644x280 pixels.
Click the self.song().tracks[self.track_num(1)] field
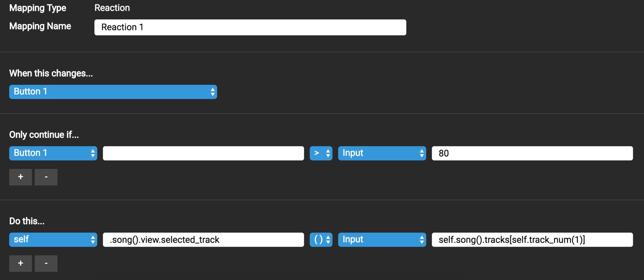coord(532,240)
